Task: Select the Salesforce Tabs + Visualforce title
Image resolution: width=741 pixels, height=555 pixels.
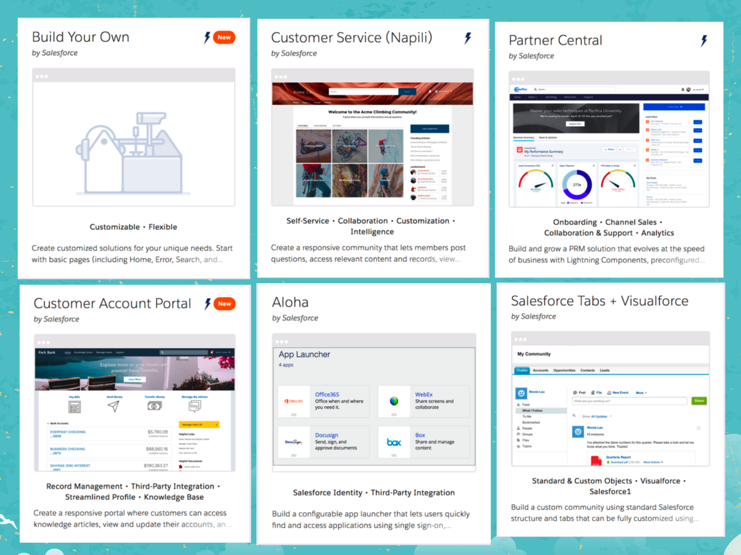Action: (x=599, y=301)
